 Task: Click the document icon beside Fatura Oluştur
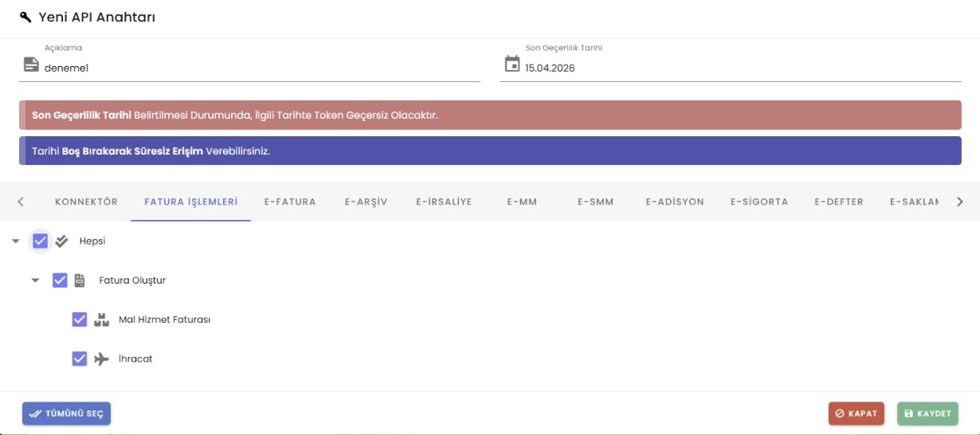coord(80,280)
